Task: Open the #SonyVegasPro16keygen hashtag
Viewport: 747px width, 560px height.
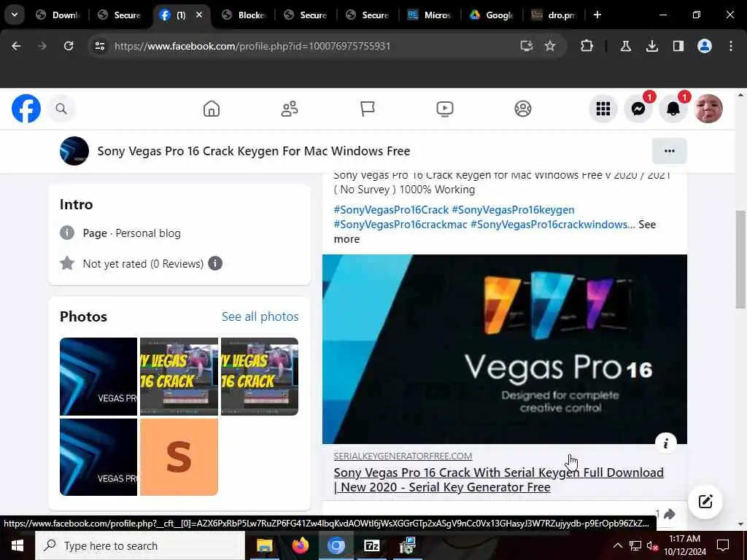Action: (x=513, y=210)
